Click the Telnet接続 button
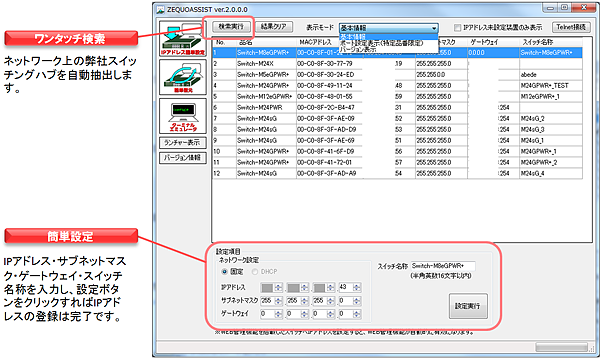Image resolution: width=600 pixels, height=361 pixels. click(571, 27)
